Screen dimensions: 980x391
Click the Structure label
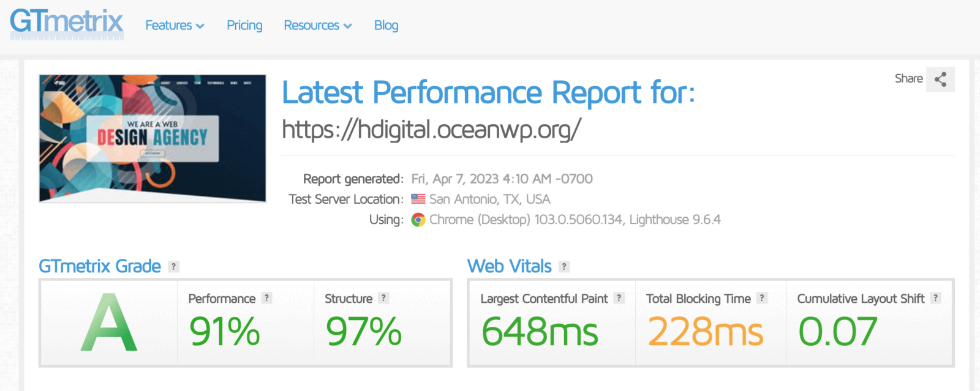[x=349, y=299]
